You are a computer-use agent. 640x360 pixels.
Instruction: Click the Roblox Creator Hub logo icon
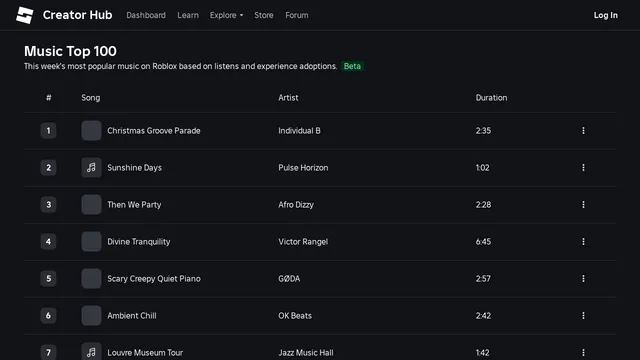[24, 15]
